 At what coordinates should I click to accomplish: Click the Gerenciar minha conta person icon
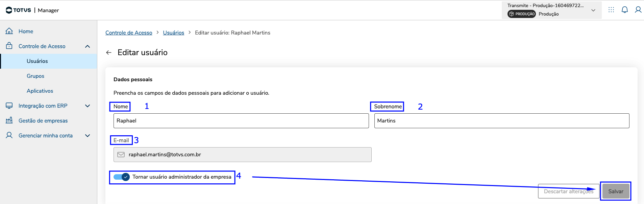pyautogui.click(x=9, y=135)
